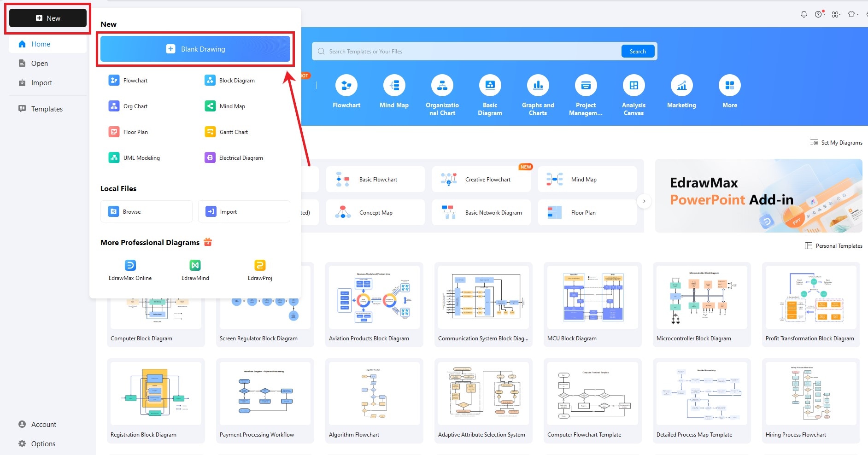Open the shirt theme dropdown

(853, 14)
